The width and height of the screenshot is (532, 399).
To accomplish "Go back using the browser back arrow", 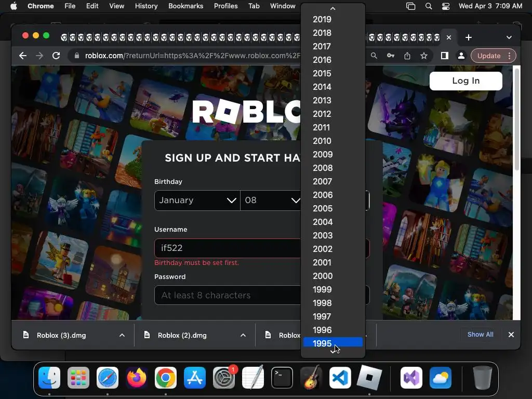I will 23,56.
